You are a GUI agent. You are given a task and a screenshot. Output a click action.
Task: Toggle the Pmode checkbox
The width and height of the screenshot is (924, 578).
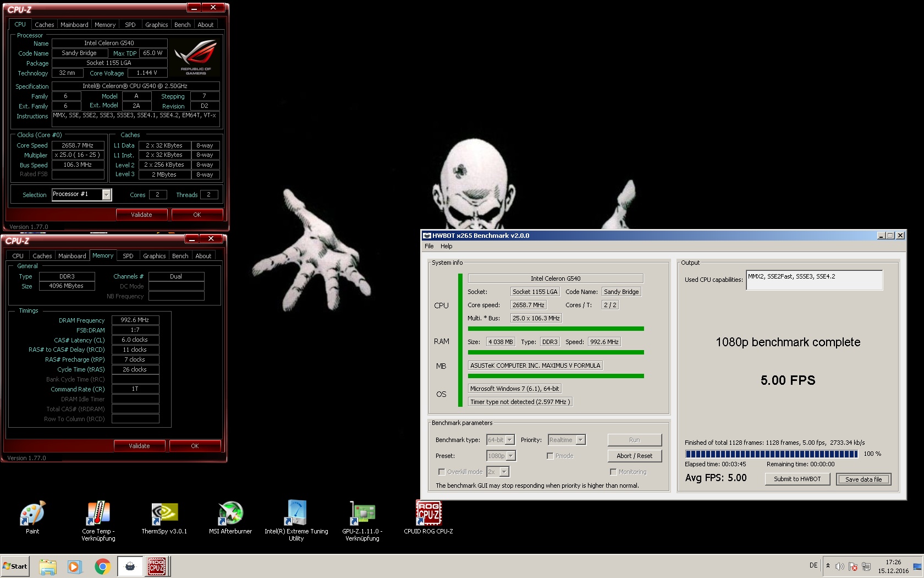coord(550,456)
